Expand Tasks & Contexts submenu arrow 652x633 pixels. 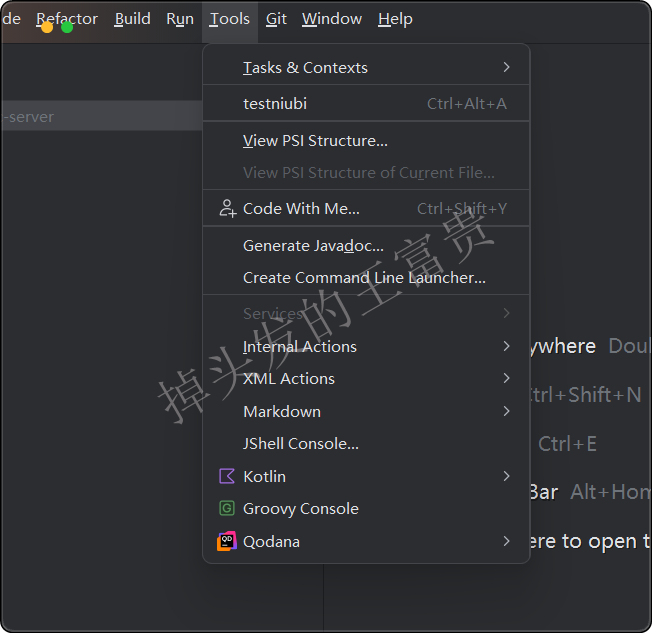[x=506, y=67]
